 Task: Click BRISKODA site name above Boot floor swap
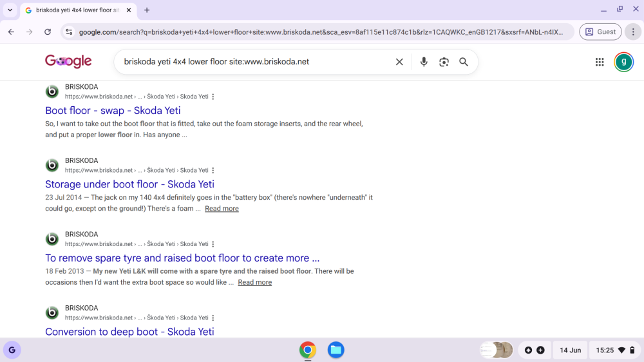click(81, 87)
